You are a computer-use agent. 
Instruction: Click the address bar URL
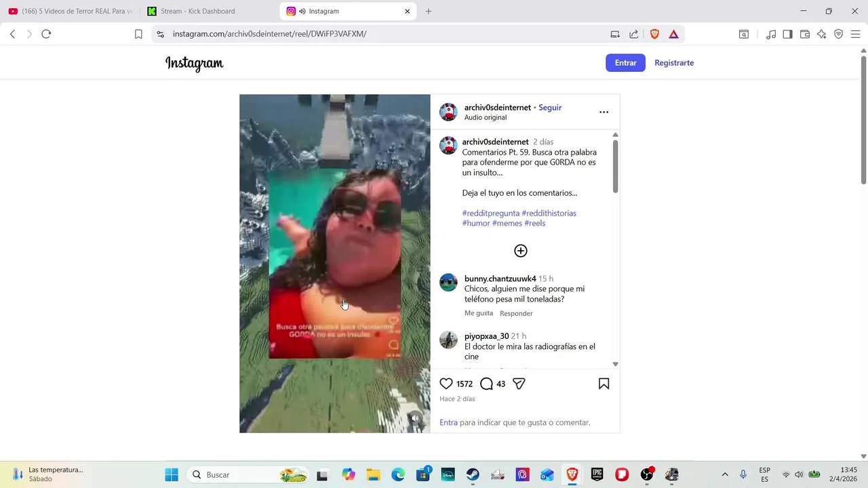[x=269, y=34]
